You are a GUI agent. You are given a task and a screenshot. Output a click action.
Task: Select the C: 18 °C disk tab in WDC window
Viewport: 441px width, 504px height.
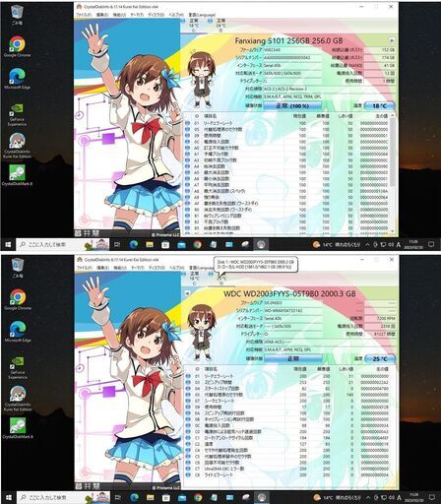coord(194,279)
